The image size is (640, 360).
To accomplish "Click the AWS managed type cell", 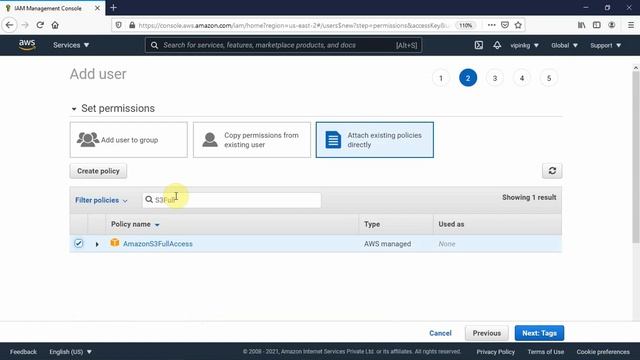I will 387,244.
